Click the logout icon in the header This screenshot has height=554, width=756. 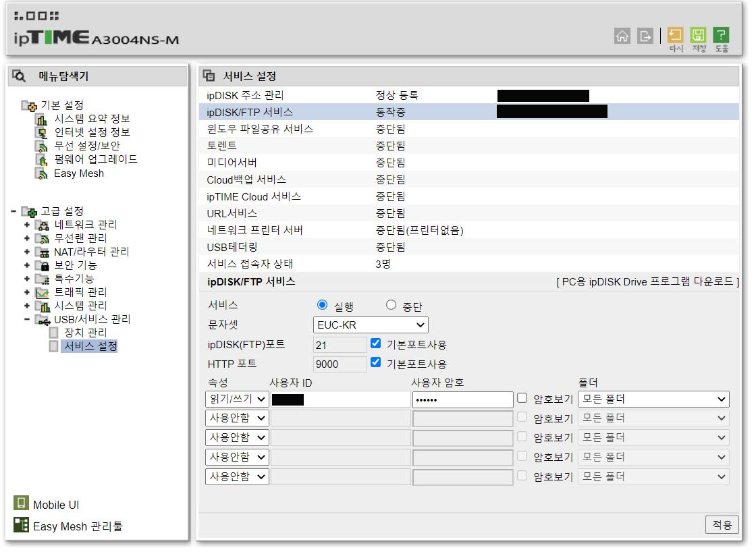coord(645,36)
